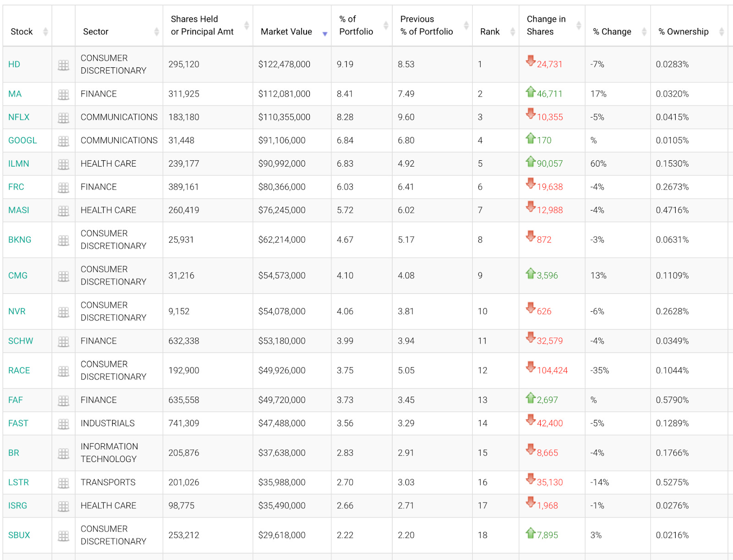Open the grid icon in the FAST row
This screenshot has height=560, width=733.
coord(64,424)
